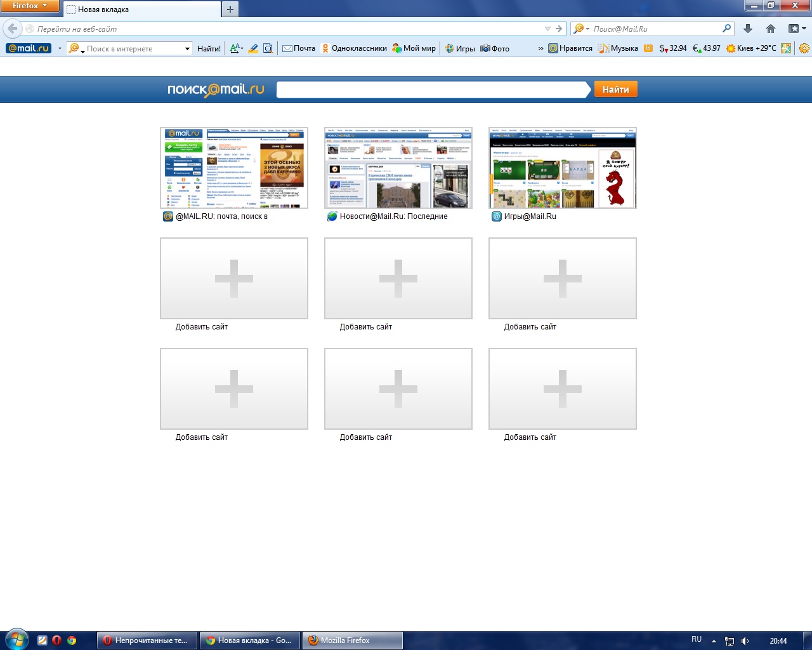Image resolution: width=812 pixels, height=650 pixels.
Task: Open the text size zoom tool
Action: [236, 48]
